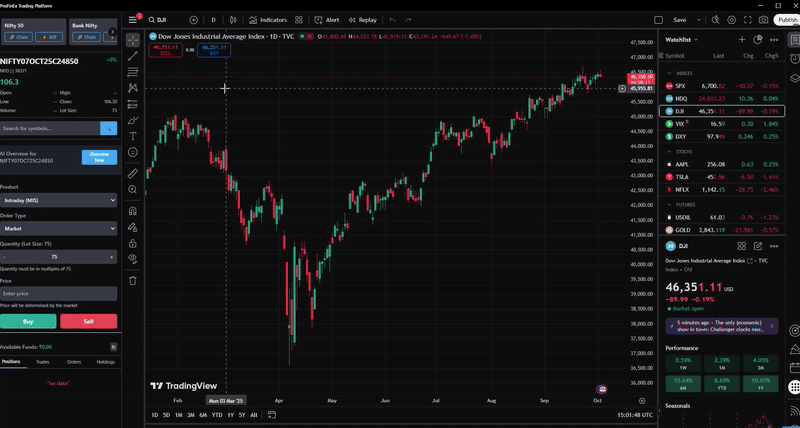Open the emoji and icons tool
800x428 pixels.
click(133, 152)
